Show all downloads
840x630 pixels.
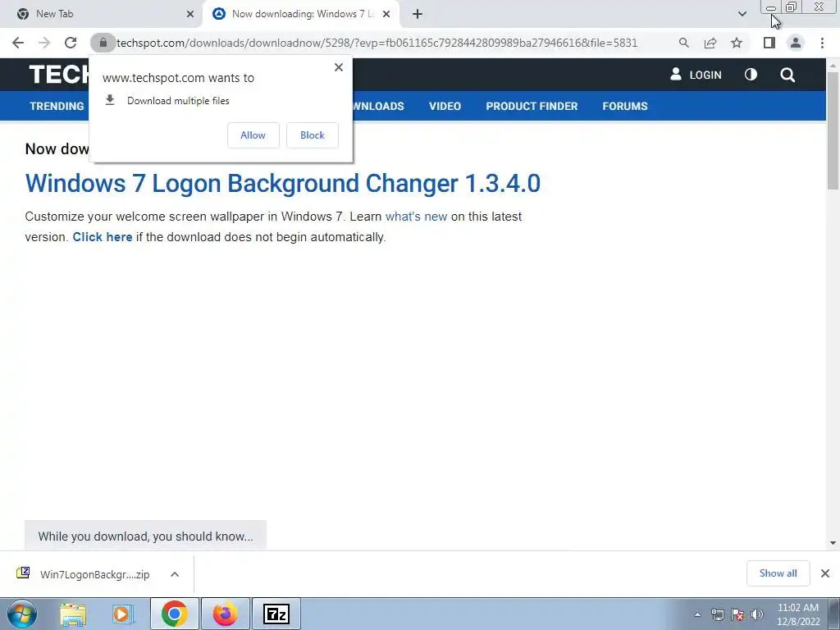pos(778,573)
